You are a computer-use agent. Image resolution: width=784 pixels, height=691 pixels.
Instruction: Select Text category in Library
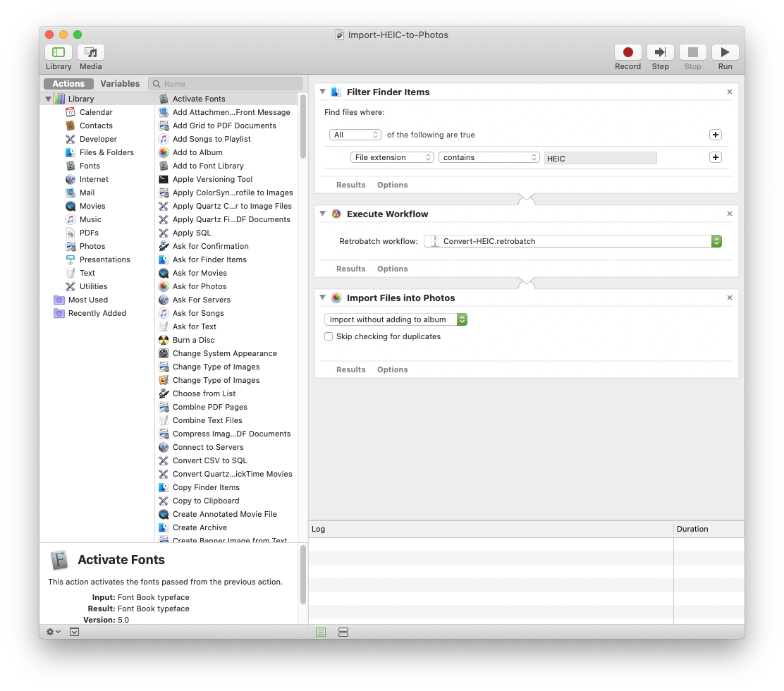87,273
